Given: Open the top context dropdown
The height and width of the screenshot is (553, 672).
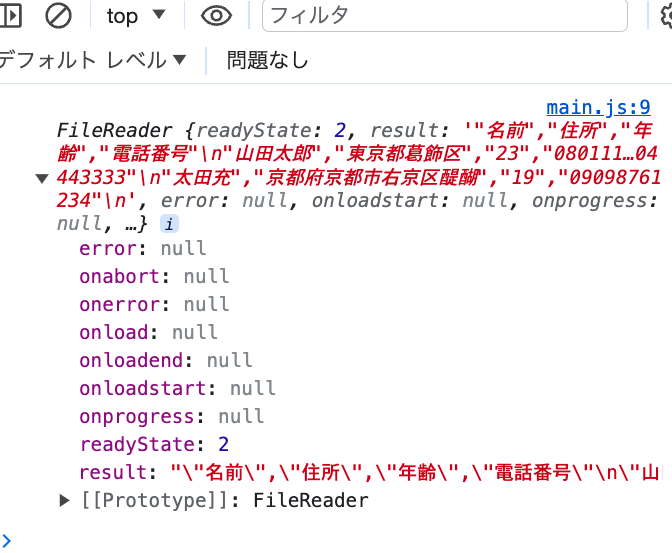Looking at the screenshot, I should click(x=136, y=16).
